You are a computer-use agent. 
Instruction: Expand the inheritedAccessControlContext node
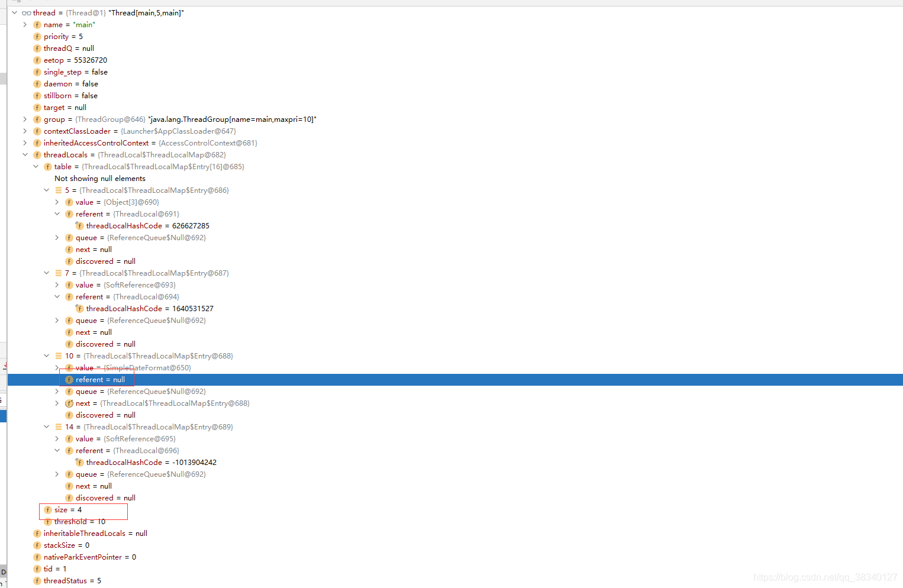[24, 143]
